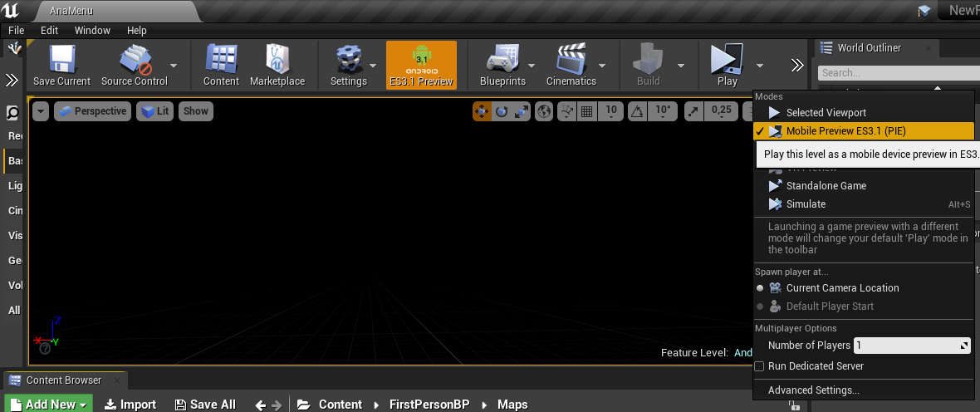Viewport: 980px width, 412px height.
Task: Open the Window menu
Action: 92,30
